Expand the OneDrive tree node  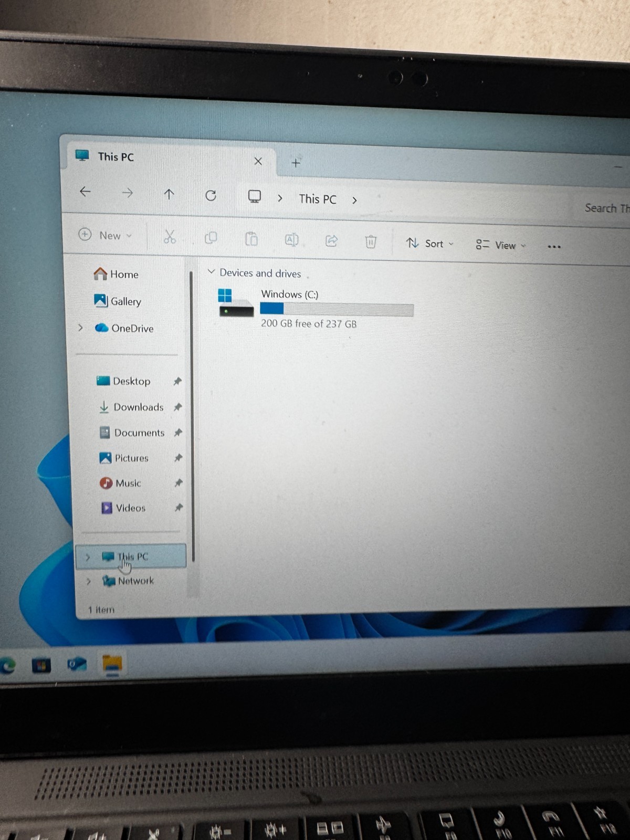(80, 328)
